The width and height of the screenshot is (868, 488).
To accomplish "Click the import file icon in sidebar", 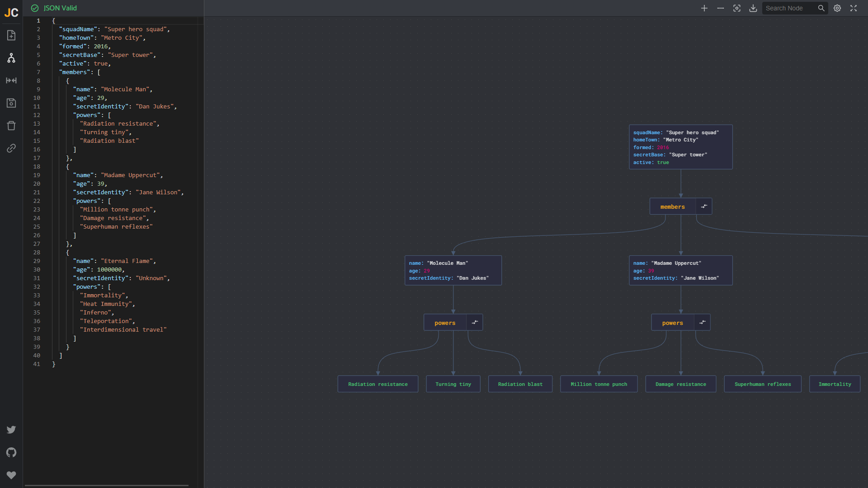I will point(11,35).
